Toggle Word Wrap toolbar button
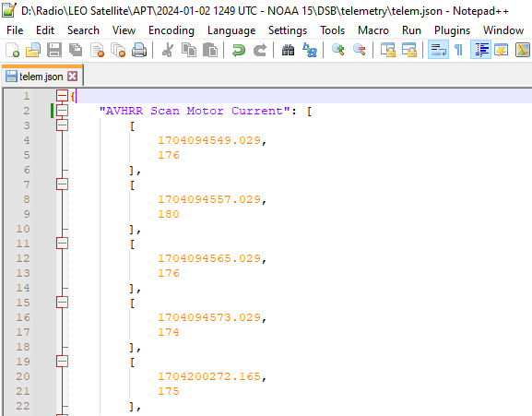This screenshot has width=532, height=416. click(x=438, y=50)
